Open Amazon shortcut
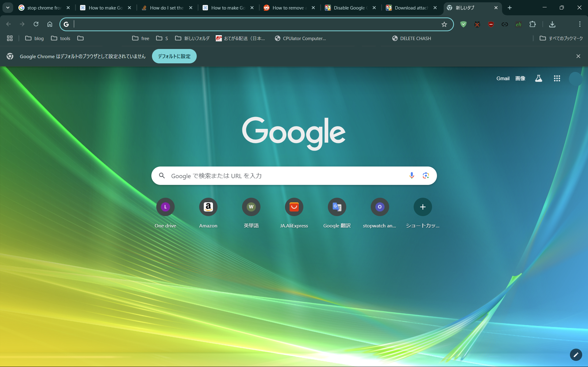Screen dimensions: 588x367 pyautogui.click(x=208, y=213)
